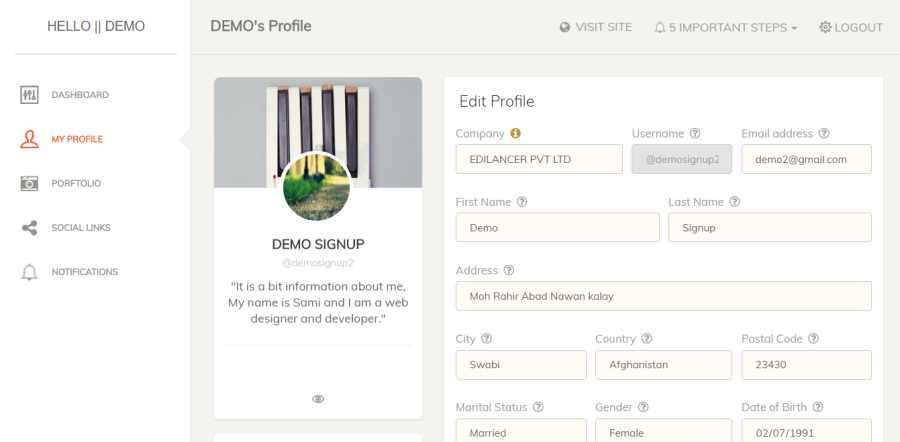The height and width of the screenshot is (442, 900).
Task: Click the help icon beside Username
Action: [x=695, y=133]
